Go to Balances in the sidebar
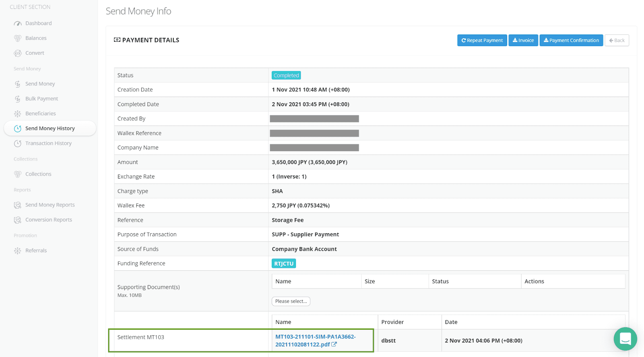This screenshot has width=644, height=357. (36, 38)
